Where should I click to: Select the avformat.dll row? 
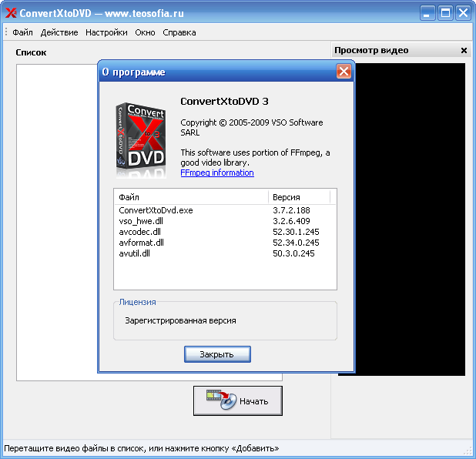coord(225,243)
